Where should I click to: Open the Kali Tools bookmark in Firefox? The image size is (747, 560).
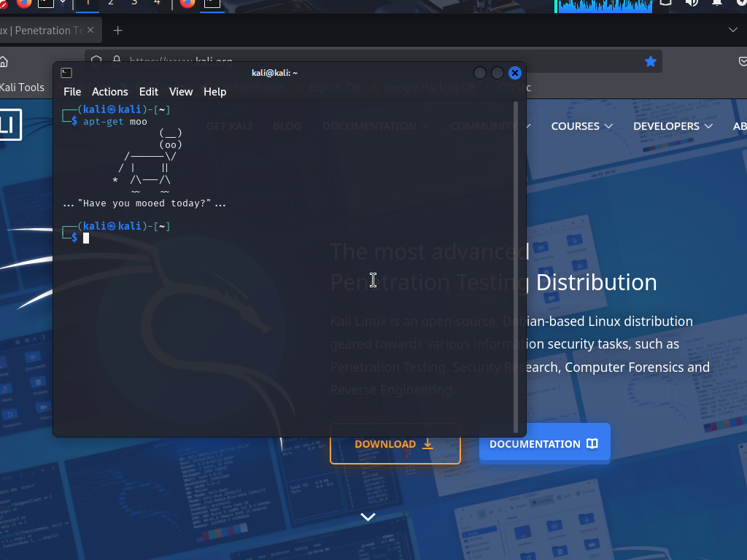pos(22,87)
